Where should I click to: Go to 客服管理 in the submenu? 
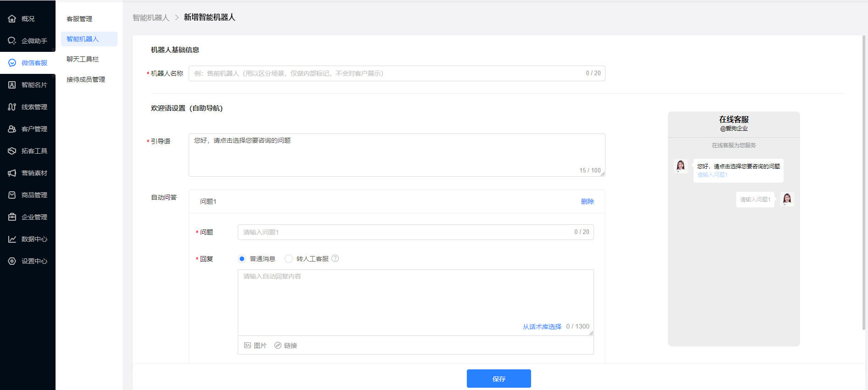pyautogui.click(x=79, y=19)
